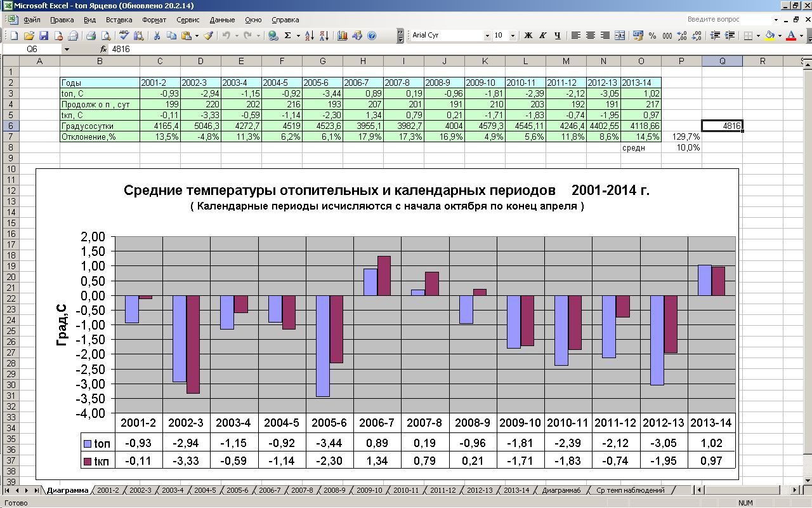Cut selection with the scissors icon
Screen dimensions: 812x508
point(155,36)
